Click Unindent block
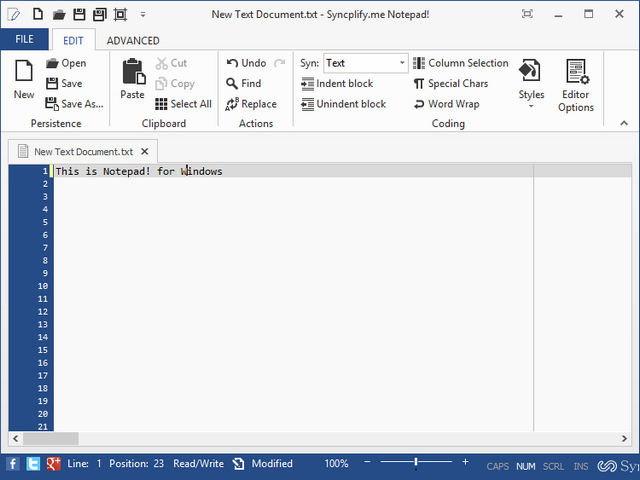640x480 pixels. (x=344, y=104)
